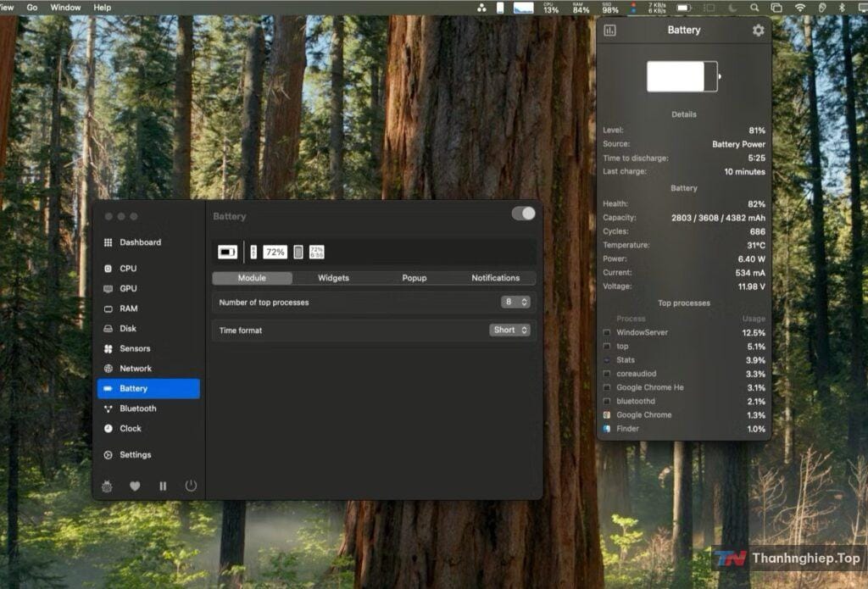868x589 pixels.
Task: Select the battery icon widget preview
Action: tap(227, 253)
